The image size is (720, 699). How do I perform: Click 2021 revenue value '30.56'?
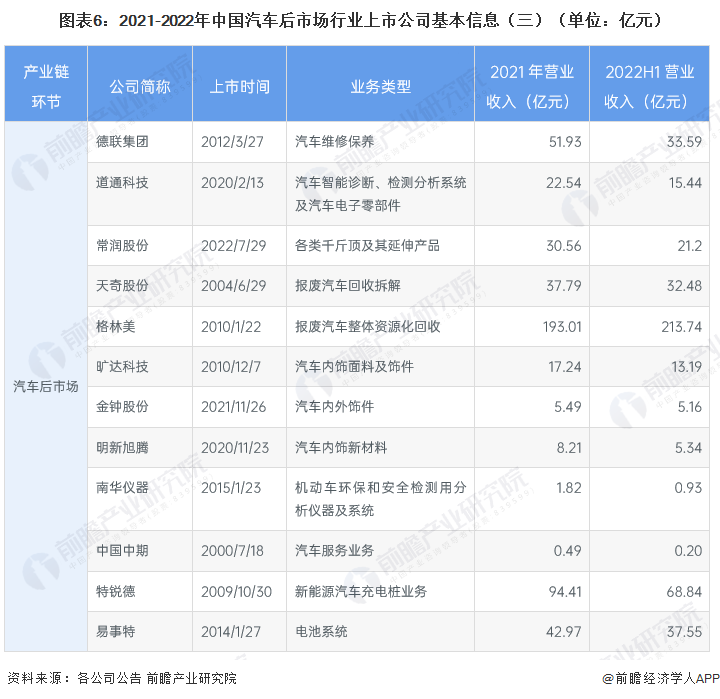click(x=563, y=245)
